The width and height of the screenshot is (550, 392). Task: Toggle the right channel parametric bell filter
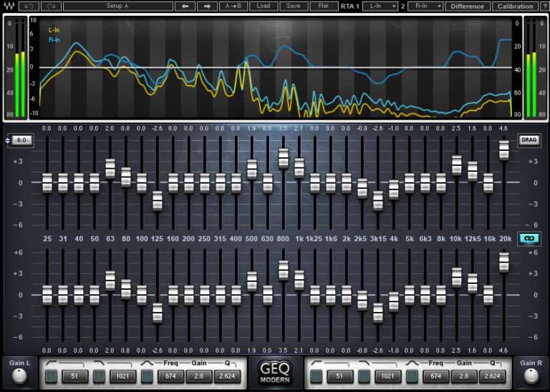[x=412, y=376]
